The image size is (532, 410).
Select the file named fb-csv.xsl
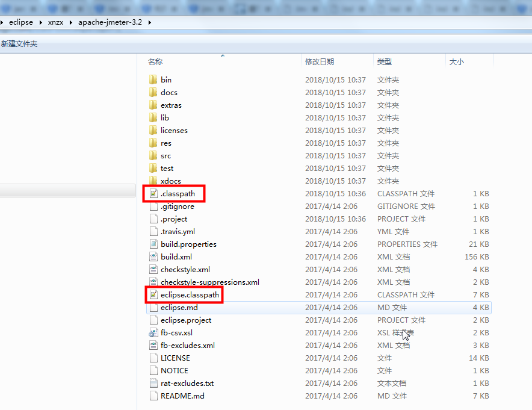(x=176, y=332)
